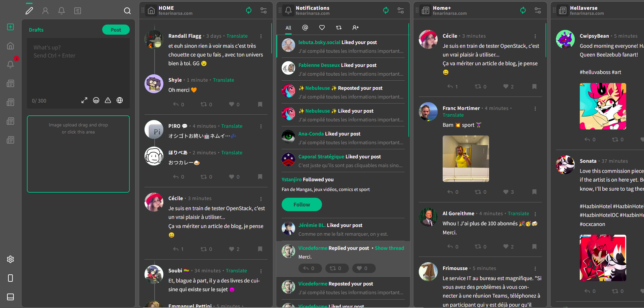
Task: Click the green Post button
Action: 116,30
